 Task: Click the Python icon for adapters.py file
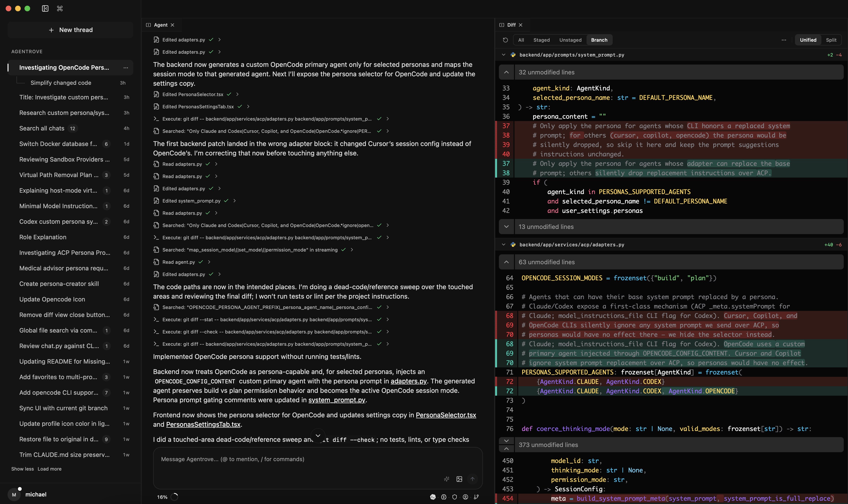513,244
